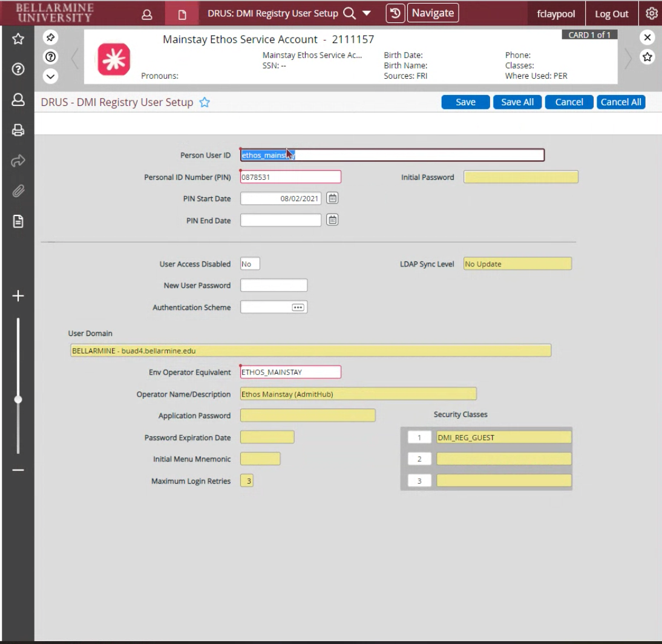The width and height of the screenshot is (662, 644).
Task: Click Operator Name/Description field
Action: coord(358,394)
